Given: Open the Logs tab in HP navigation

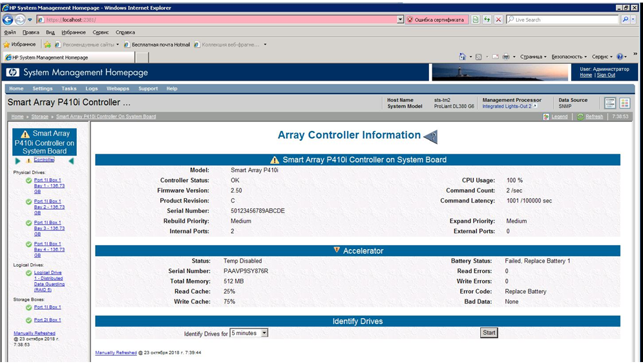Looking at the screenshot, I should point(92,88).
